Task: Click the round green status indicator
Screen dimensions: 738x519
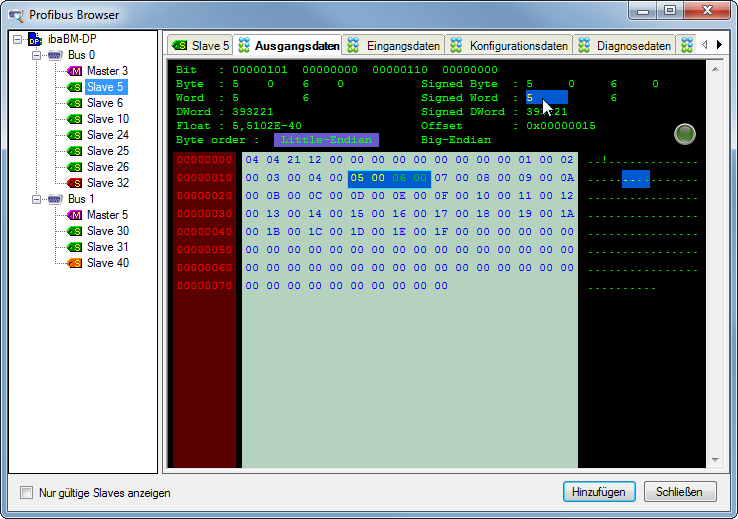Action: (x=685, y=134)
